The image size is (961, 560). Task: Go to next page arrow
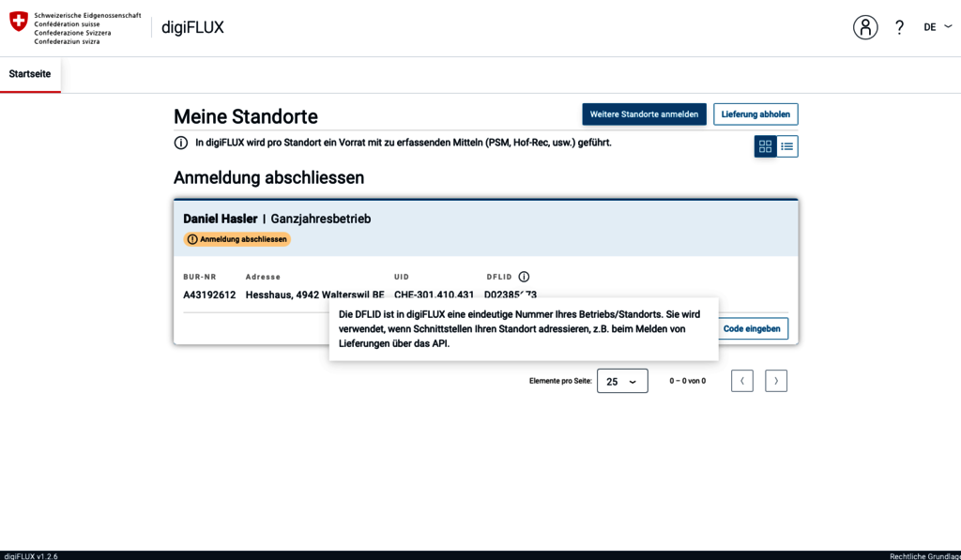tap(775, 381)
